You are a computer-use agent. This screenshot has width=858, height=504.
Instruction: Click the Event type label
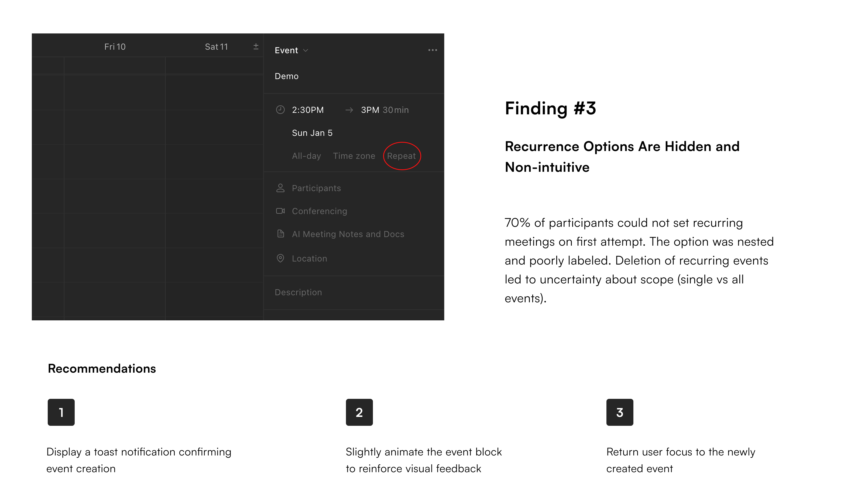click(x=286, y=50)
